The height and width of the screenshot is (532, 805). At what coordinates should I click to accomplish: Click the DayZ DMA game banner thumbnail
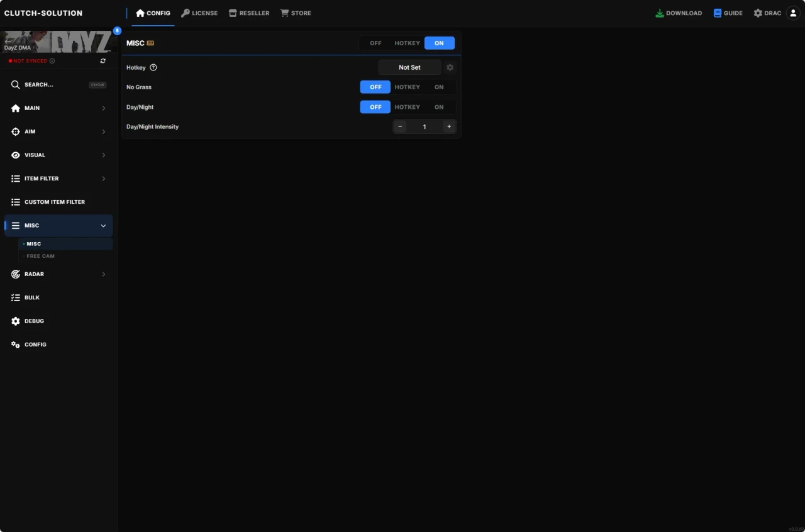pyautogui.click(x=58, y=41)
